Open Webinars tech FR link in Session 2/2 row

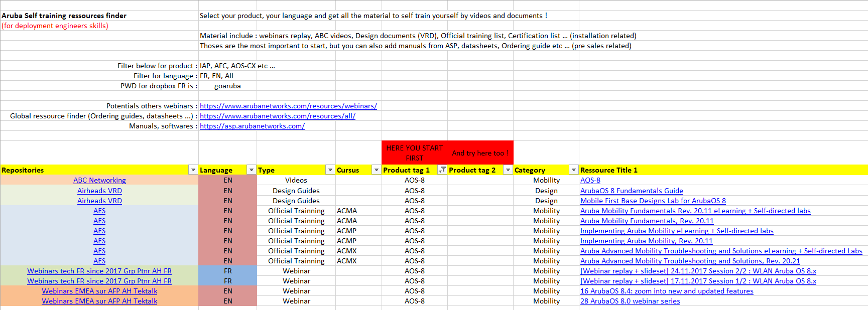click(x=99, y=271)
